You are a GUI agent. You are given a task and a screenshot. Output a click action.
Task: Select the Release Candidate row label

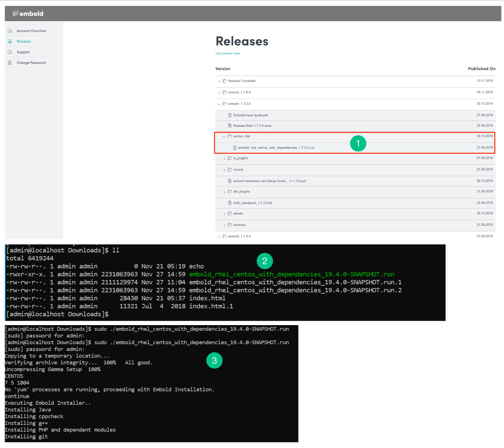pos(242,81)
